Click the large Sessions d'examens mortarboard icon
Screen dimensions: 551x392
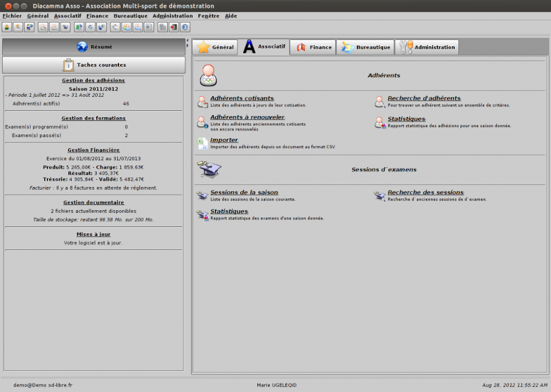(209, 169)
